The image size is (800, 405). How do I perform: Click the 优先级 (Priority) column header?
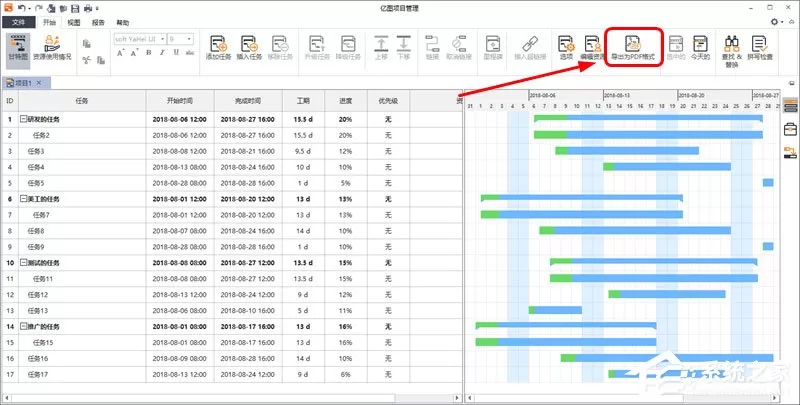click(388, 100)
